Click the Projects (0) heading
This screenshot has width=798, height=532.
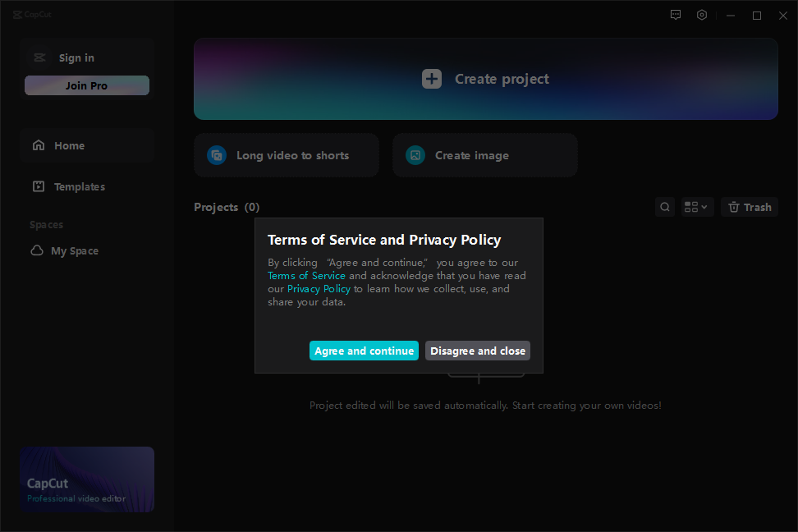[x=227, y=207]
